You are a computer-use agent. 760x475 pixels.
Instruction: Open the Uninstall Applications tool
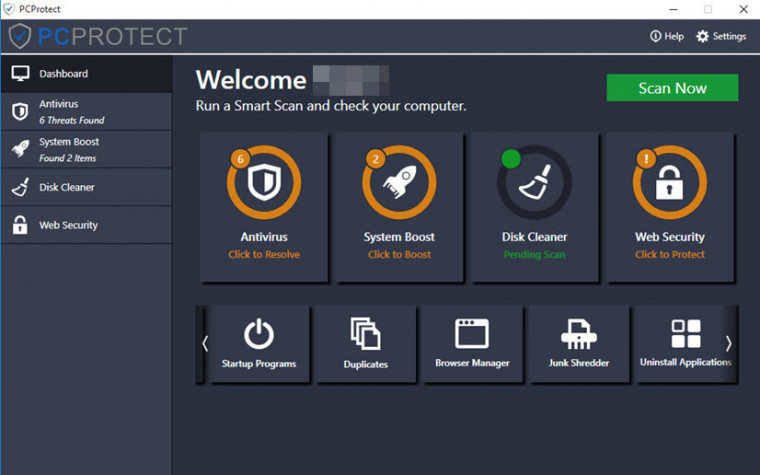685,344
